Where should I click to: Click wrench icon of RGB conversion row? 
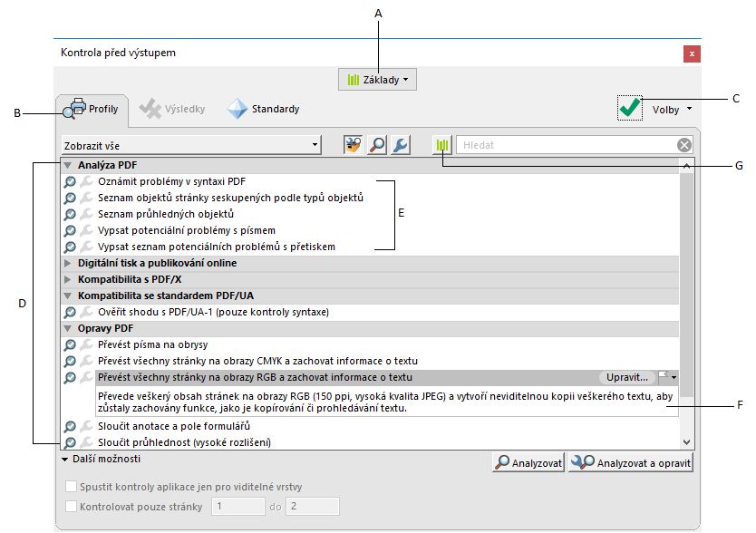(86, 378)
